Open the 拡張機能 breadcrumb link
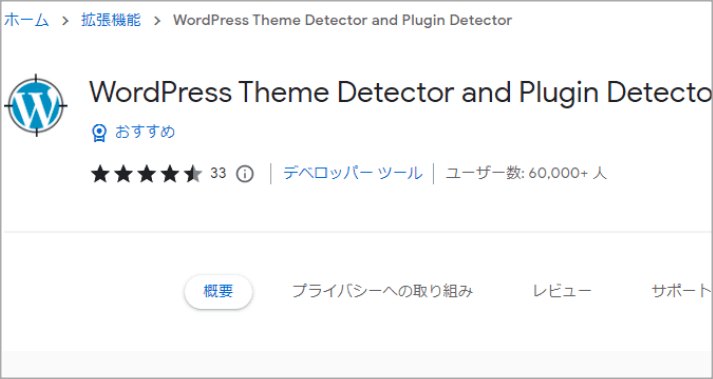The image size is (713, 379). pyautogui.click(x=111, y=20)
